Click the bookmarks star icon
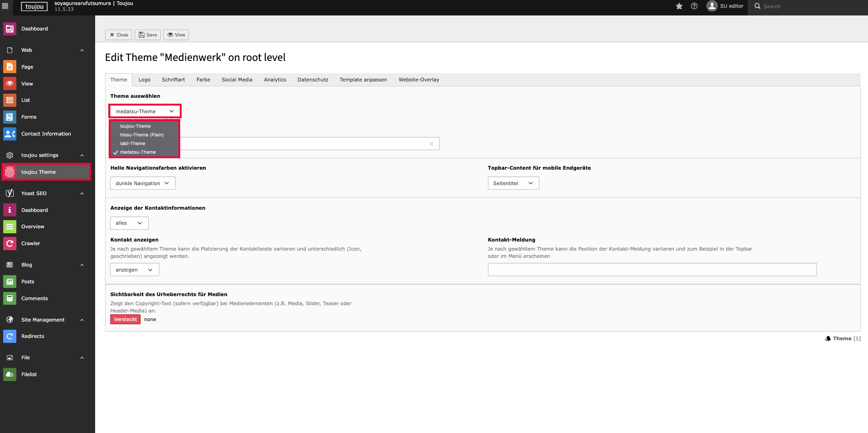The width and height of the screenshot is (868, 433). [x=679, y=6]
